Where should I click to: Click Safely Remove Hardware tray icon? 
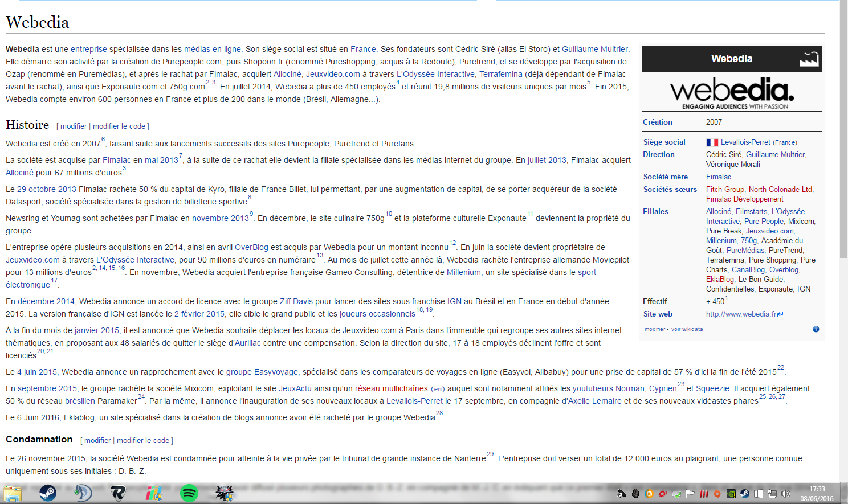[676, 494]
